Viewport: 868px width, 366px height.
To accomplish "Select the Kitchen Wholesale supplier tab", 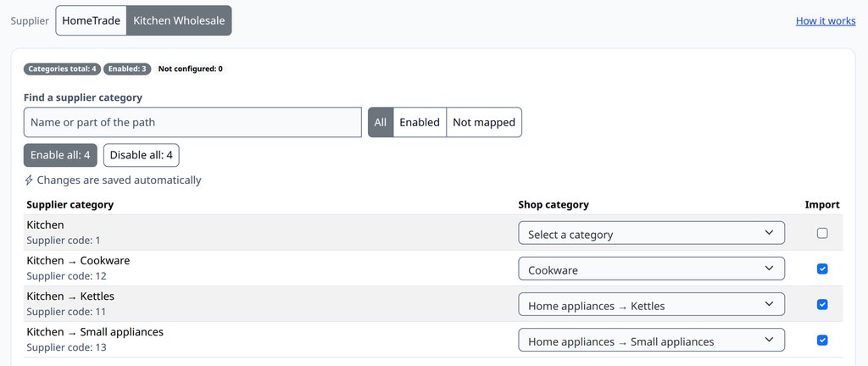I will [180, 21].
